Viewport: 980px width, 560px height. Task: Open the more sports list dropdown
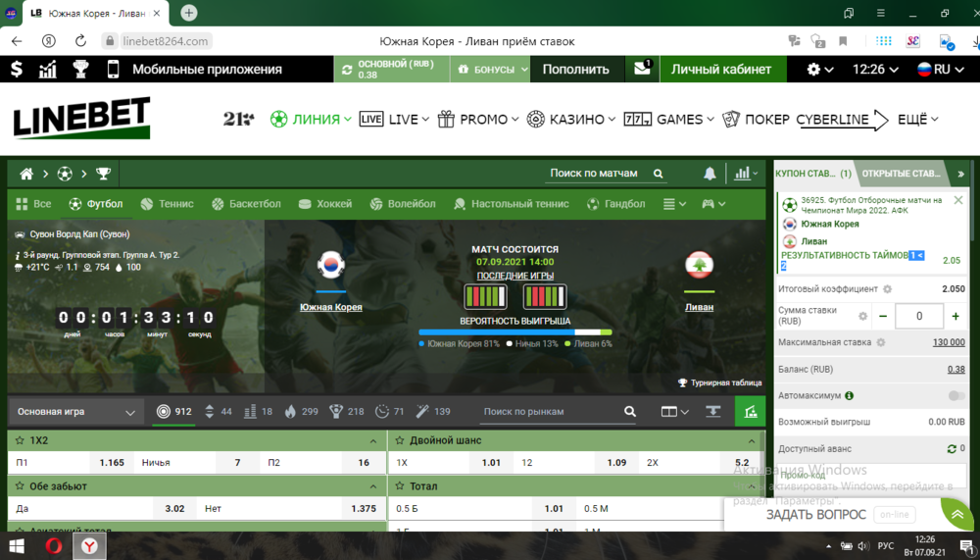click(674, 204)
